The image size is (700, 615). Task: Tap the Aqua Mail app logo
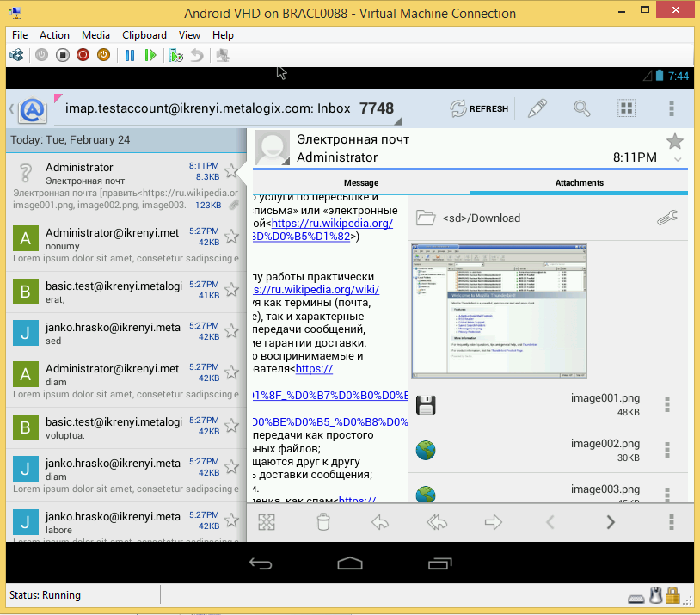pyautogui.click(x=32, y=110)
